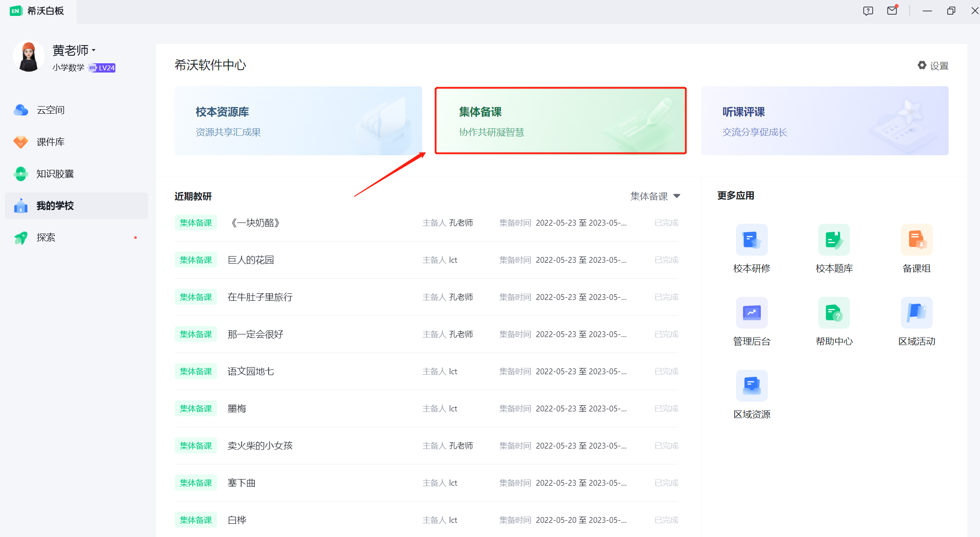Open the 在牛肚子里旅行 lesson row
This screenshot has height=537, width=980.
tap(427, 297)
